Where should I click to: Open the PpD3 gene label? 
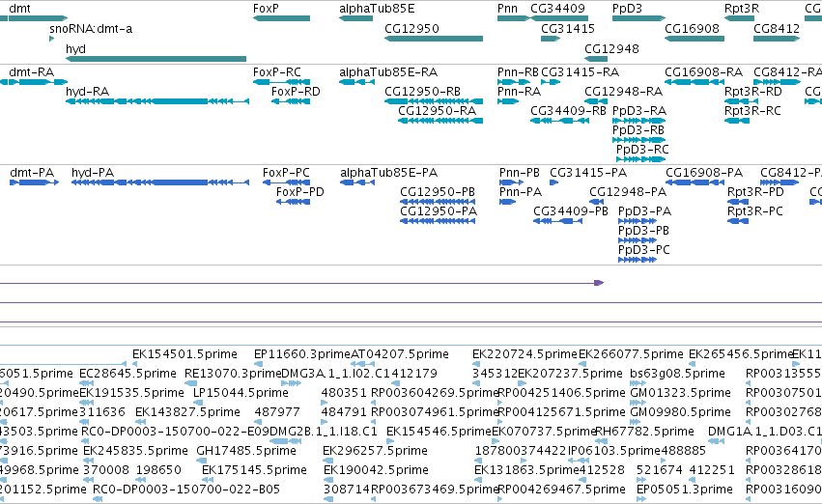coord(627,9)
